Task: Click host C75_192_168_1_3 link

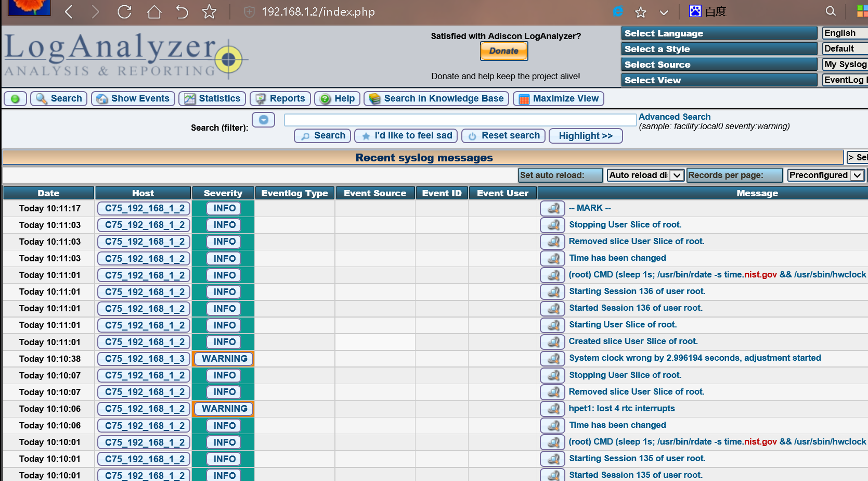Action: click(144, 359)
